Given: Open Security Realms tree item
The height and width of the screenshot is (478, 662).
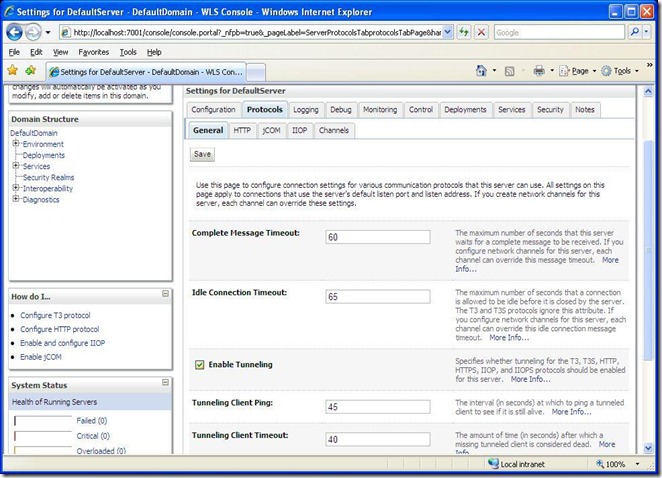Looking at the screenshot, I should pos(49,177).
